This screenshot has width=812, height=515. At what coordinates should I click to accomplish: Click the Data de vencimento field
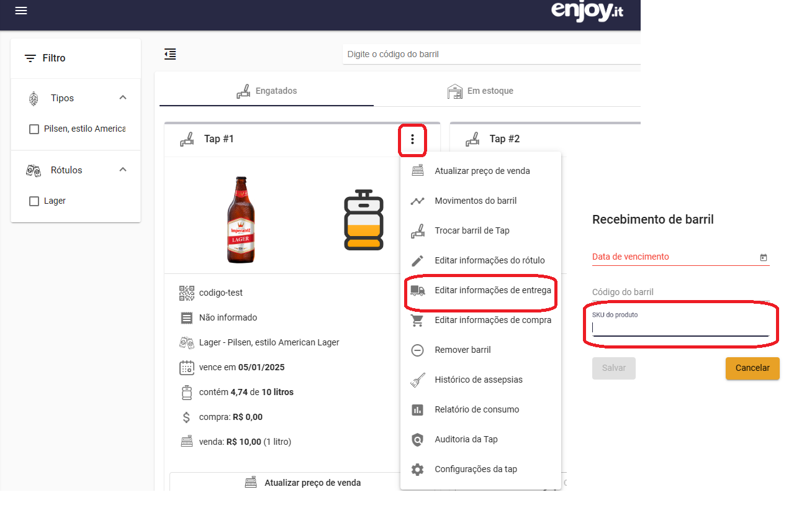click(x=681, y=257)
